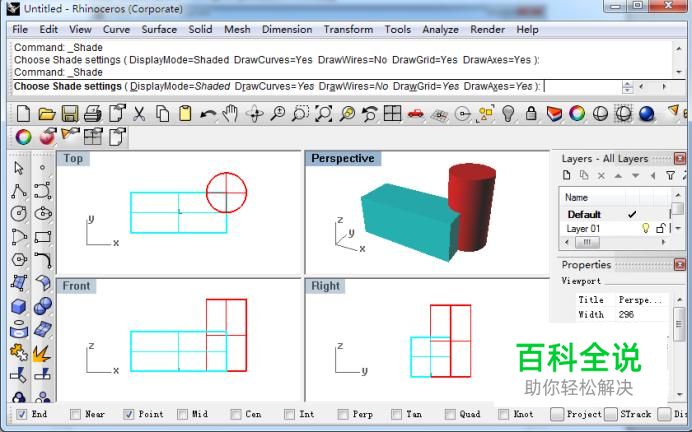The height and width of the screenshot is (432, 692).
Task: Open the Curve menu
Action: 116,29
